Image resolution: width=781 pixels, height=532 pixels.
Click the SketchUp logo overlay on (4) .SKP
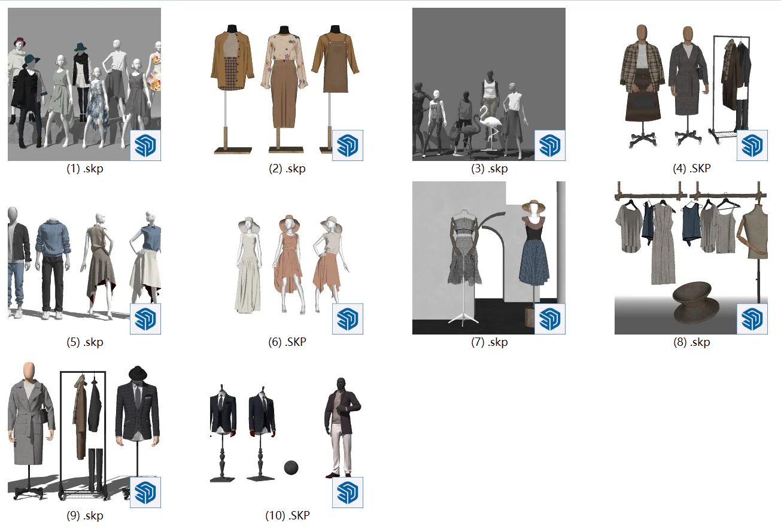pos(753,144)
